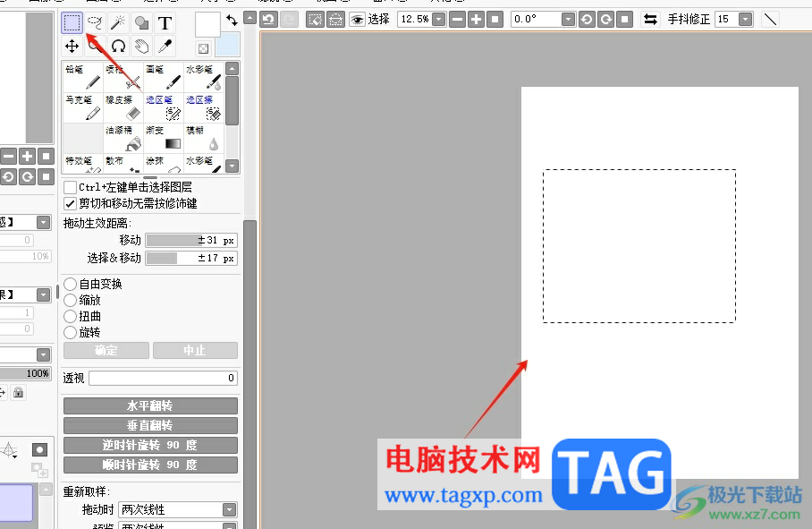Click the 确定 confirm button

[106, 350]
